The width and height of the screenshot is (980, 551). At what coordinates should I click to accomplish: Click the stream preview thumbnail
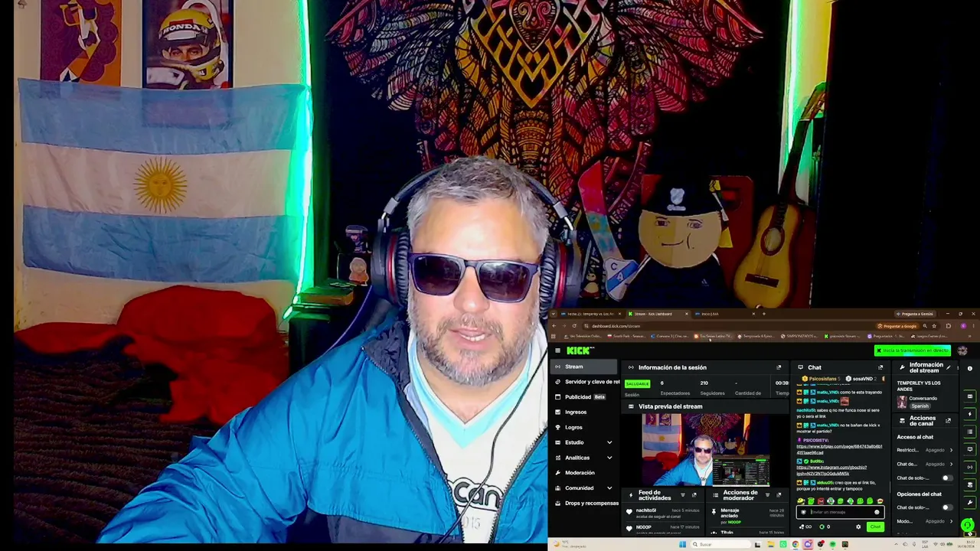705,449
